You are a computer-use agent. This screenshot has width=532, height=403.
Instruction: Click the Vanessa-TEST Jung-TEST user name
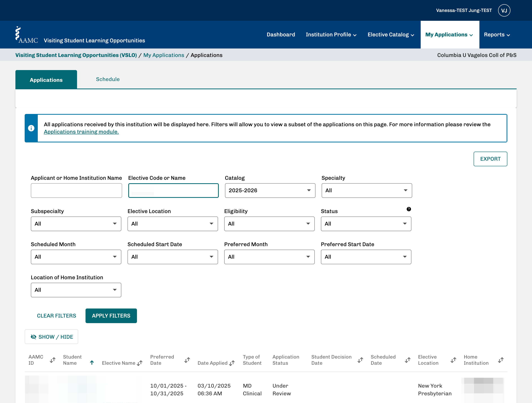coord(464,10)
